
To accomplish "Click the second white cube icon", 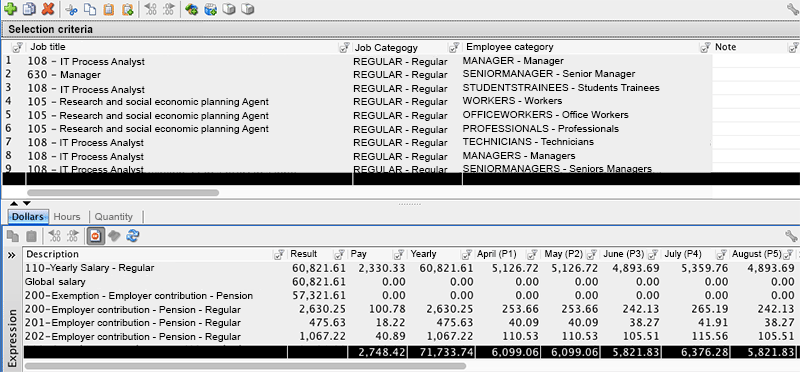I will pos(247,9).
